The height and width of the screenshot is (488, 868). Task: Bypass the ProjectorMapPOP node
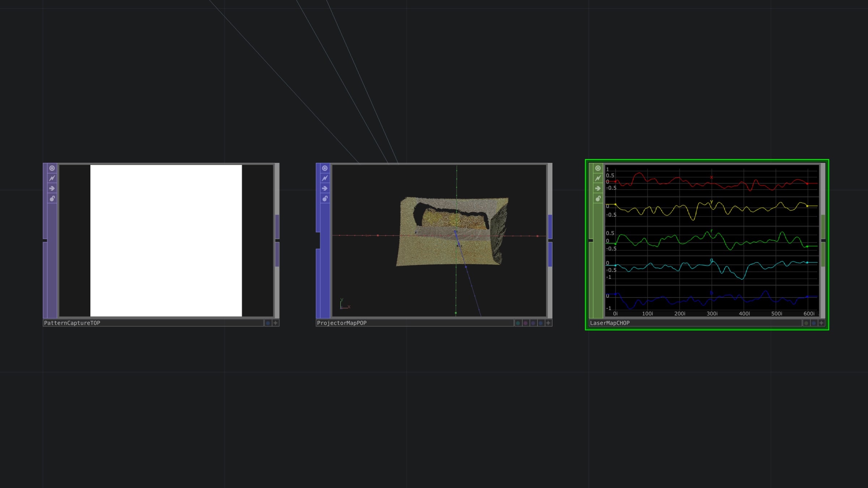point(325,188)
